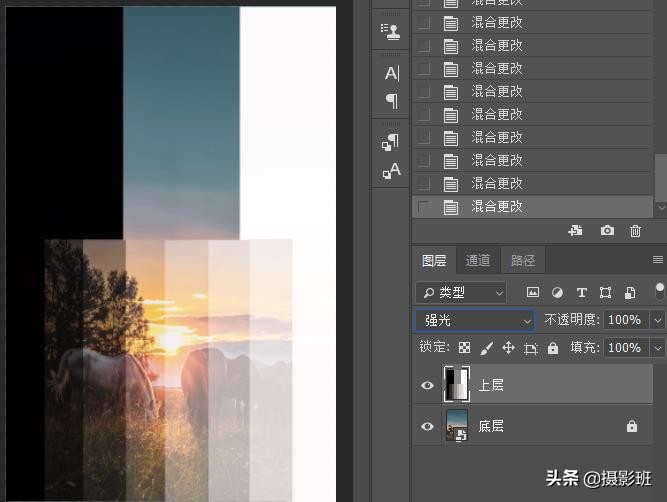The height and width of the screenshot is (502, 667).
Task: Select the highlighted last 混合更改 history state
Action: click(533, 207)
